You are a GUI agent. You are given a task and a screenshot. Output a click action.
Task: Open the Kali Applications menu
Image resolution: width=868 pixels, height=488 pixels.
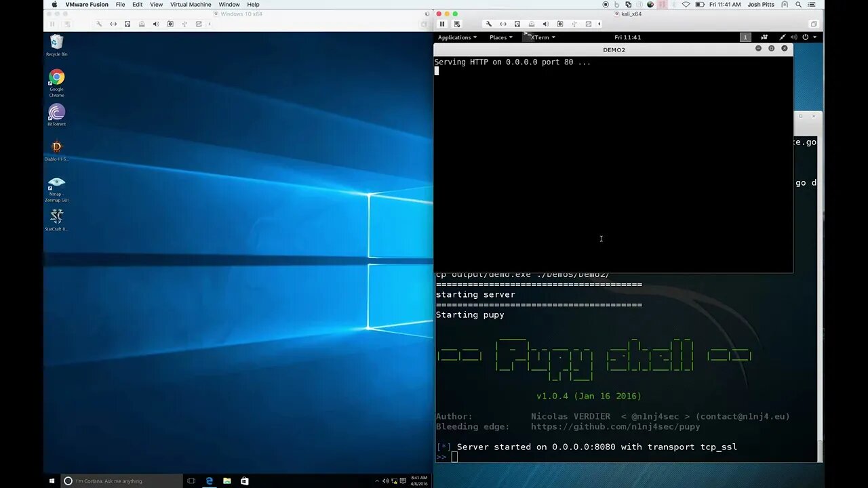[457, 37]
